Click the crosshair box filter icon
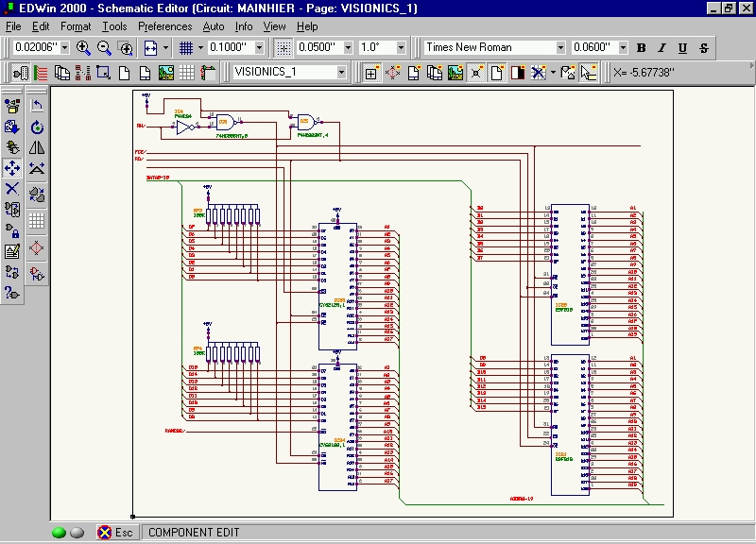Screen dimensions: 756x544 tap(371, 73)
